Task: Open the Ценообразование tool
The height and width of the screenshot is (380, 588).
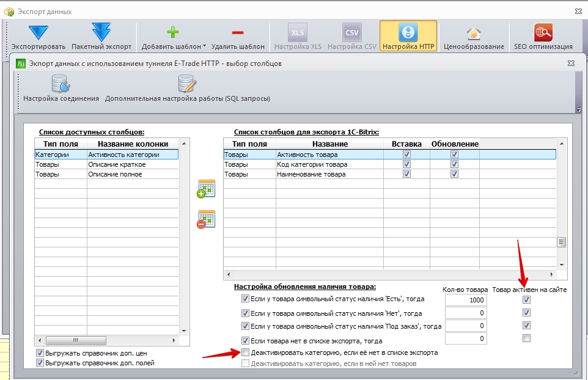Action: [474, 37]
